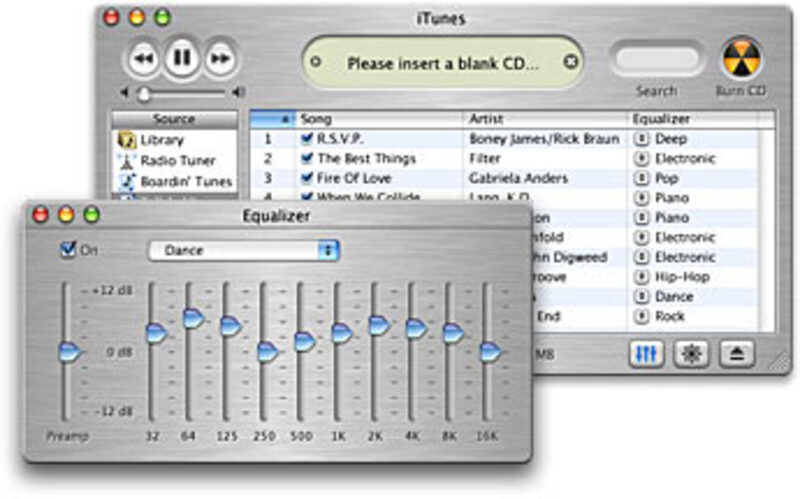Click the 16K band slider knob

click(491, 352)
